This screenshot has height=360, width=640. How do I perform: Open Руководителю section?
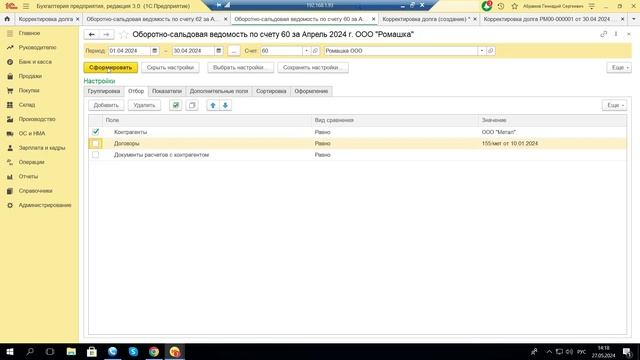point(37,47)
